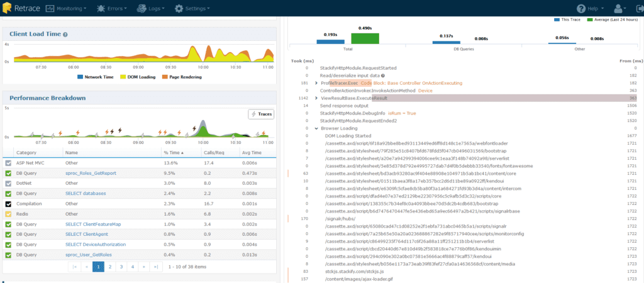Go to page 3 of results
This screenshot has width=644, height=283.
(x=121, y=267)
